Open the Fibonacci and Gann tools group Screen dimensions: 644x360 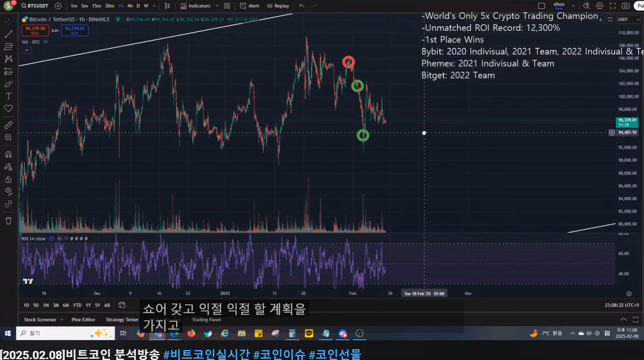9,47
